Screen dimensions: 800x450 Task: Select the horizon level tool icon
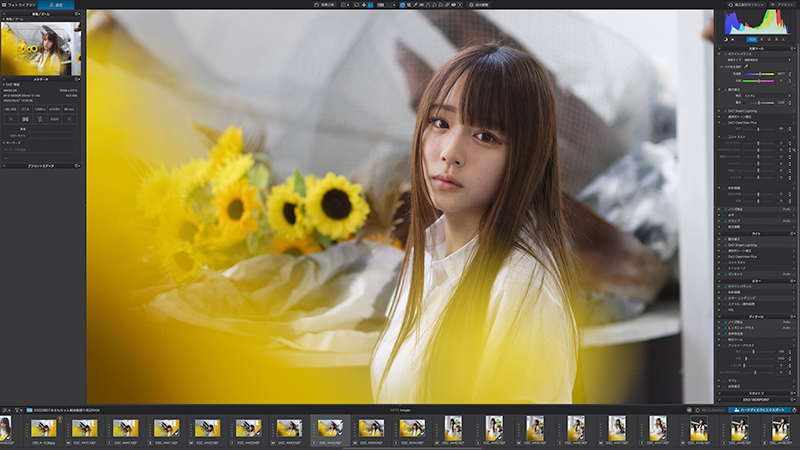click(x=422, y=5)
